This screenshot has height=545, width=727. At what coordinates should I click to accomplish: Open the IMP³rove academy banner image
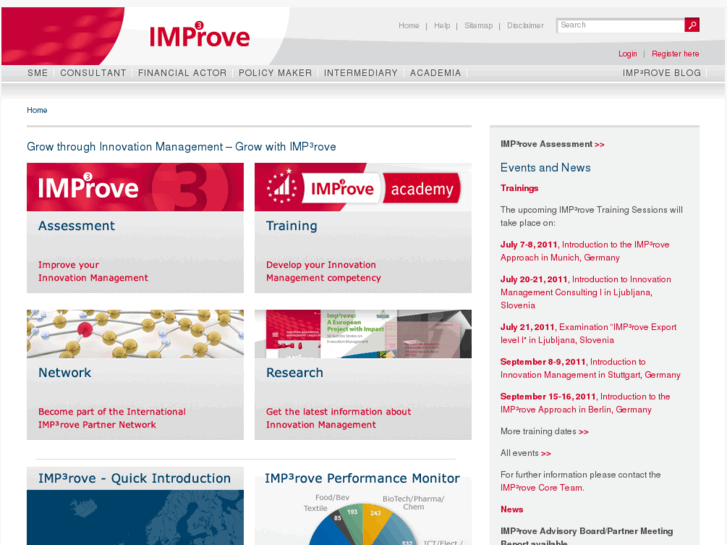363,187
